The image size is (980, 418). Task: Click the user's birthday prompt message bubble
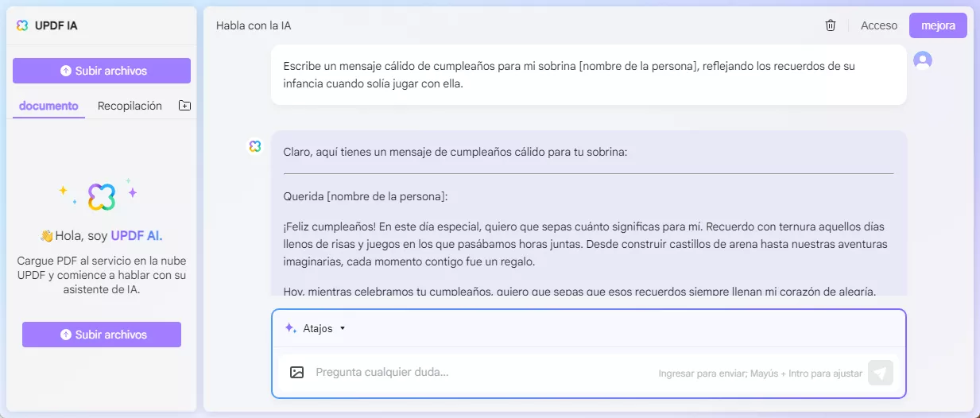pyautogui.click(x=589, y=75)
